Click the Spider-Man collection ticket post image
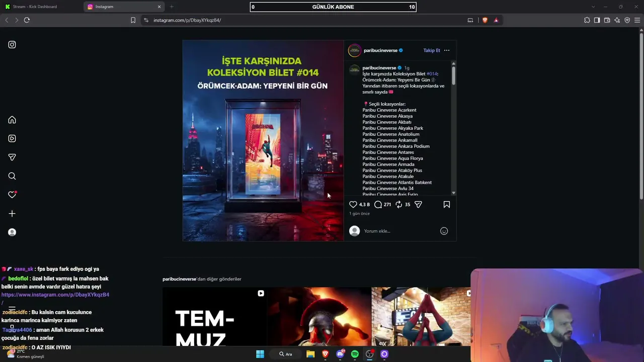The height and width of the screenshot is (362, 644). coord(263,141)
